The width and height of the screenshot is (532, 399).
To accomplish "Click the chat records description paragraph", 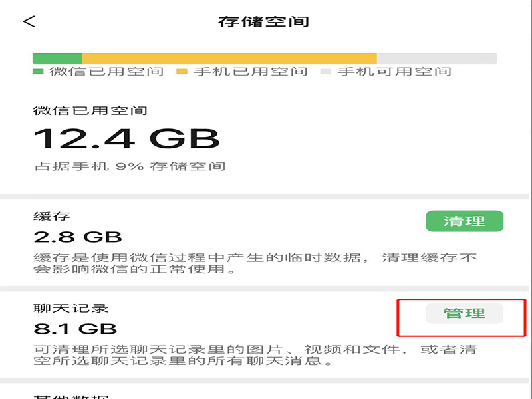I will coord(256,355).
